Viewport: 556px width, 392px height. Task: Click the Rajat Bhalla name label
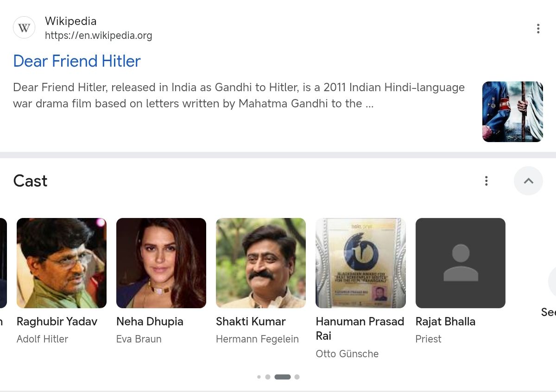coord(445,322)
